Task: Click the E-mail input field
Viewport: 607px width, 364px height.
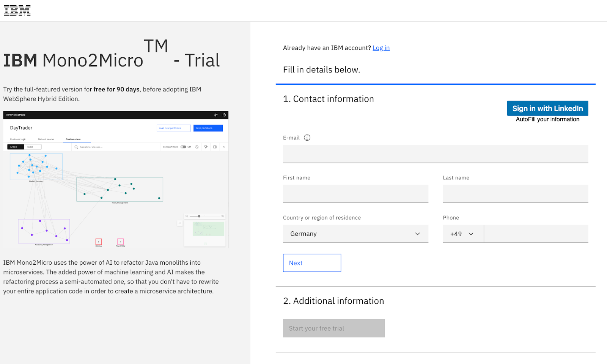Action: coord(435,154)
